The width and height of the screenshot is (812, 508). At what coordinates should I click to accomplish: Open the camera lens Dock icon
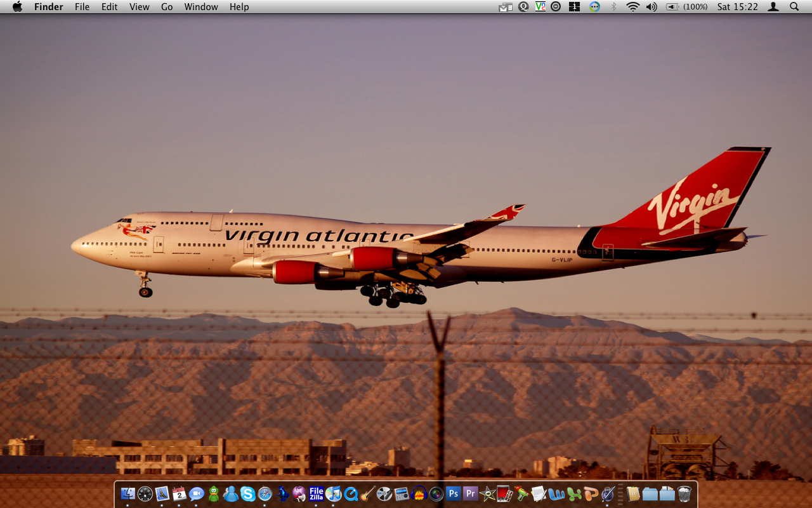tap(436, 493)
